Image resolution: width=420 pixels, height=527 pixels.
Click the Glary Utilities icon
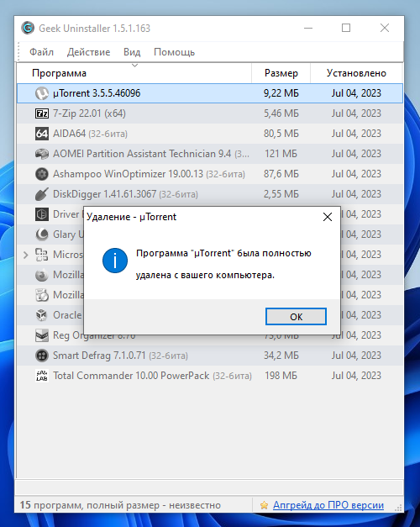42,235
